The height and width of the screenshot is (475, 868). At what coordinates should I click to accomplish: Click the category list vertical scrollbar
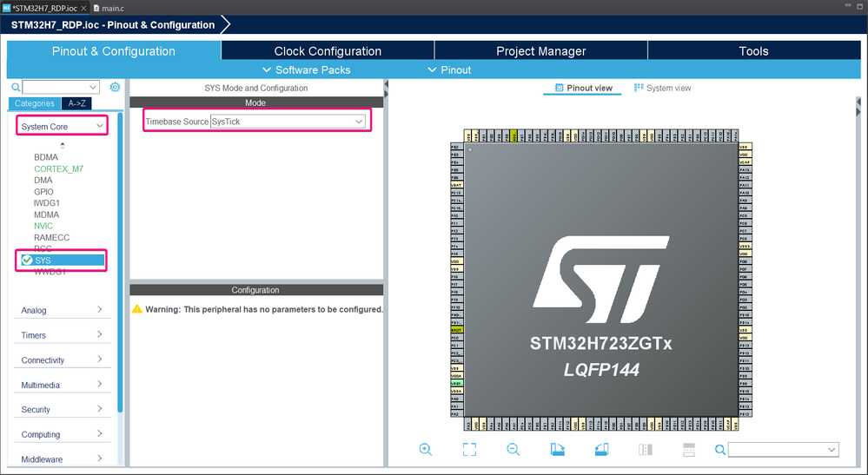coord(120,262)
